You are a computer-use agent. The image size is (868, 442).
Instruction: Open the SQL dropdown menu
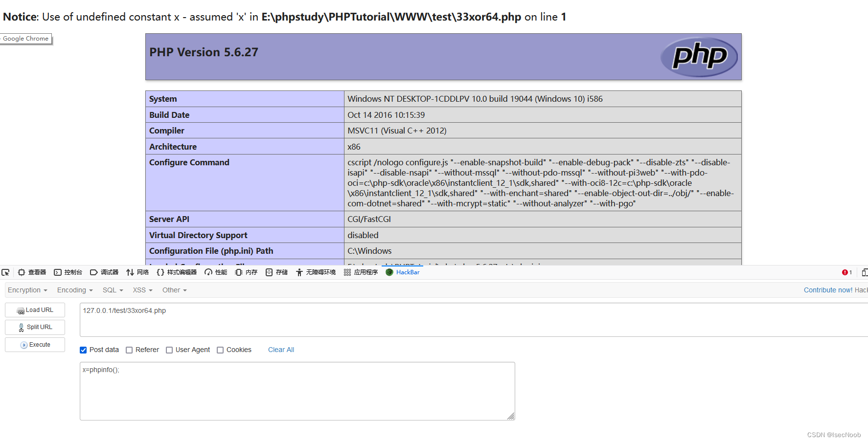pyautogui.click(x=113, y=290)
